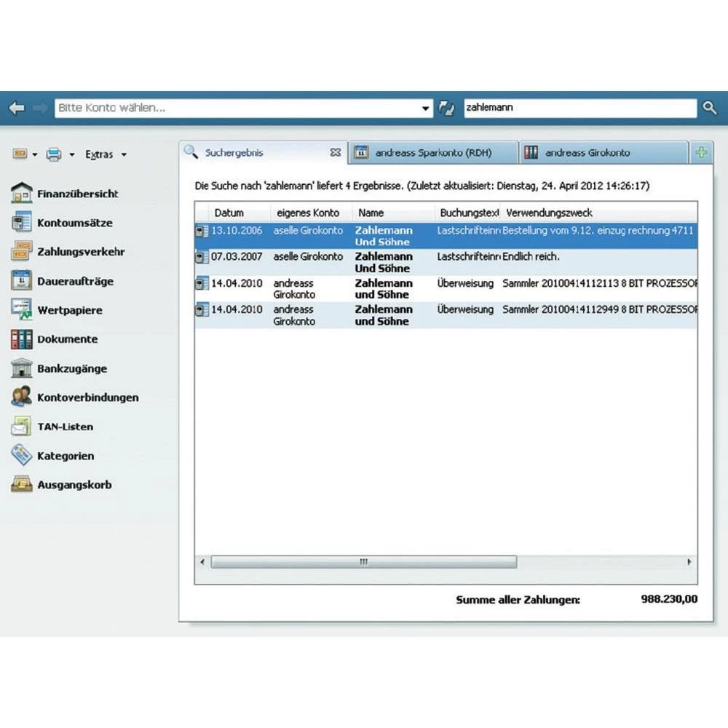Open TAN-Listen in the sidebar
This screenshot has height=728, width=728.
[65, 427]
